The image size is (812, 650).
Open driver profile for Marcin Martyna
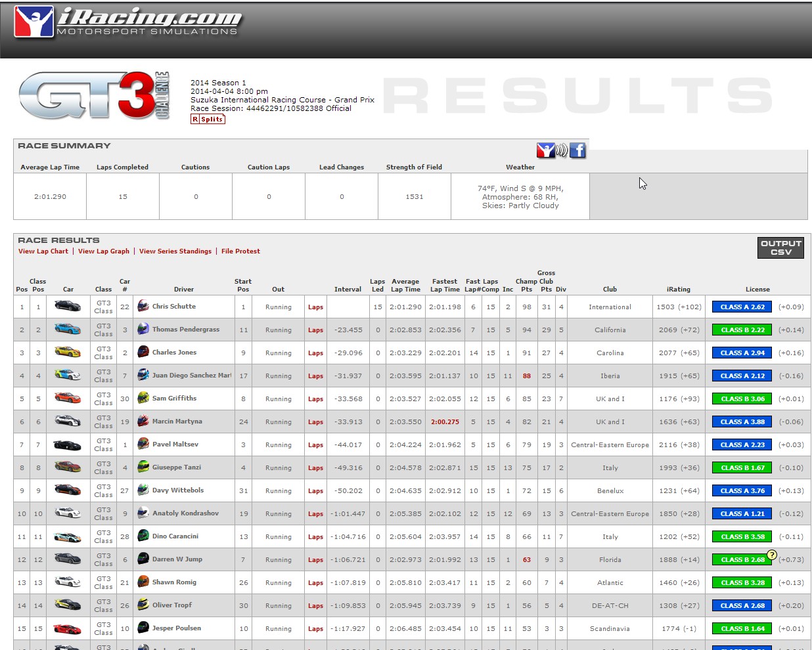177,422
